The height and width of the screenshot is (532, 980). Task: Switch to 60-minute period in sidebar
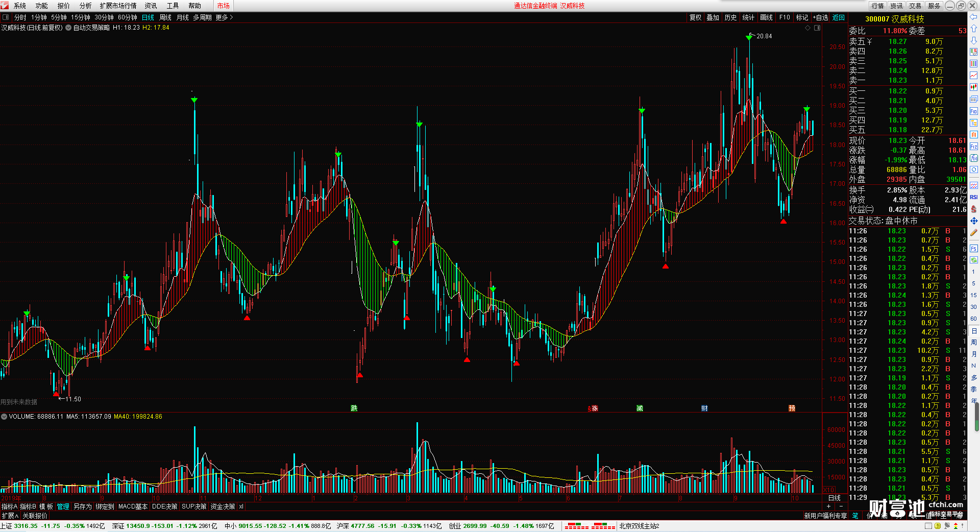[x=974, y=319]
